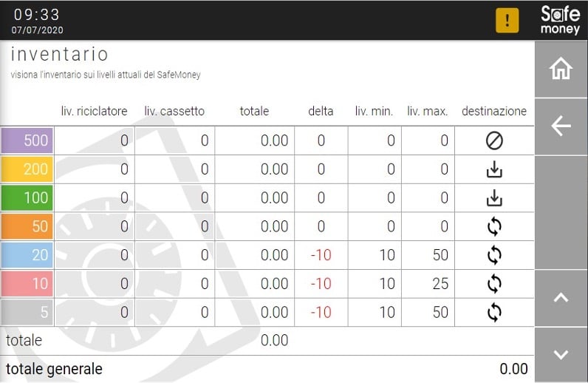Click the -10 delta value for 10
The image size is (588, 383).
click(x=321, y=284)
